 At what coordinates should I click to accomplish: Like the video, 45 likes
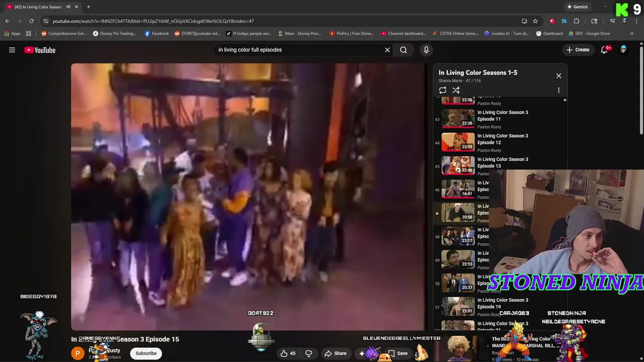click(289, 353)
